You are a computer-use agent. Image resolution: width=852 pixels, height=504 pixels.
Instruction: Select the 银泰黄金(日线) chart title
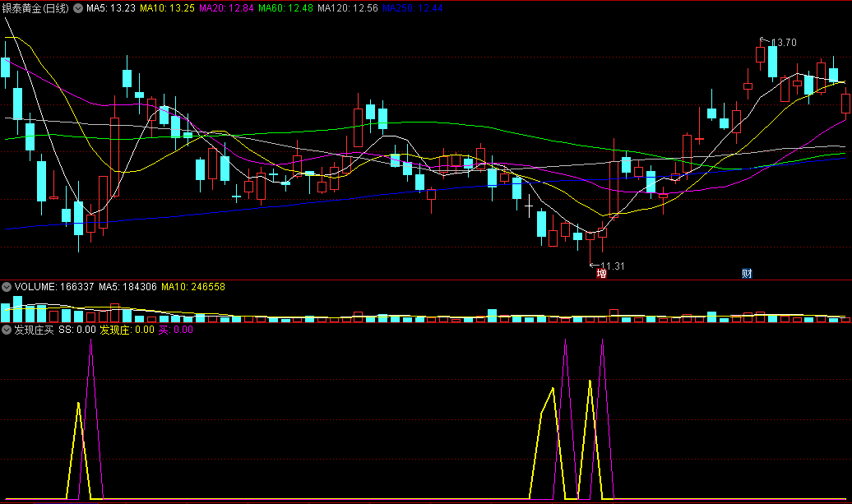click(x=35, y=8)
